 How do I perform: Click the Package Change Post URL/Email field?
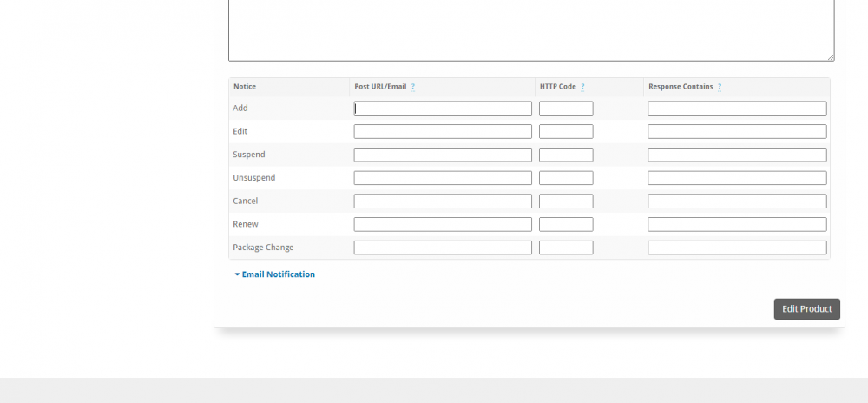[443, 248]
